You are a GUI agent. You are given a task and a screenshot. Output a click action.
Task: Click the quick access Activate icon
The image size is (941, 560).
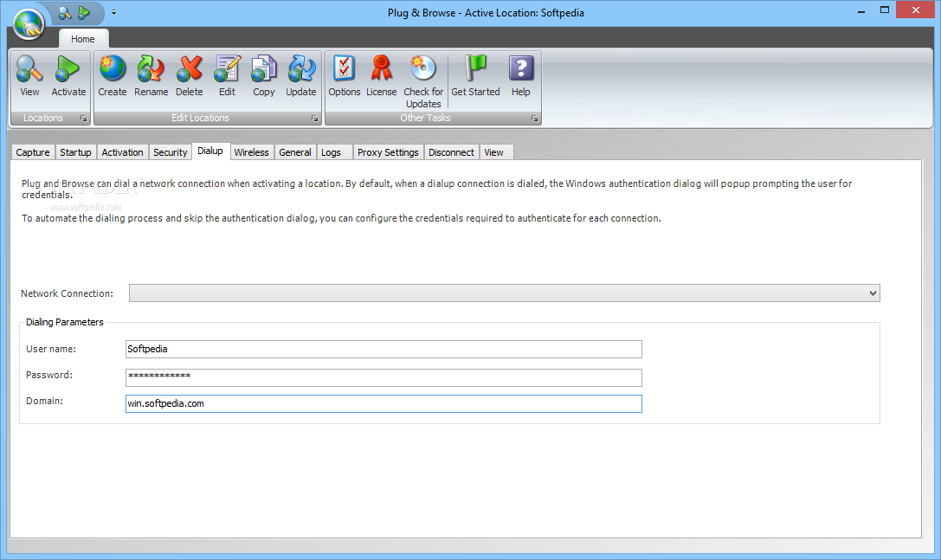pyautogui.click(x=84, y=13)
